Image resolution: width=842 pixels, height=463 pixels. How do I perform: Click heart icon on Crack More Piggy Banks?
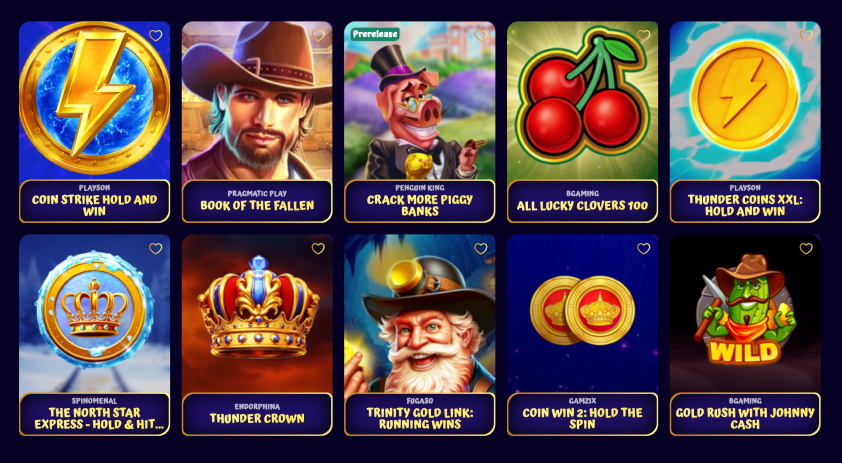pyautogui.click(x=481, y=35)
